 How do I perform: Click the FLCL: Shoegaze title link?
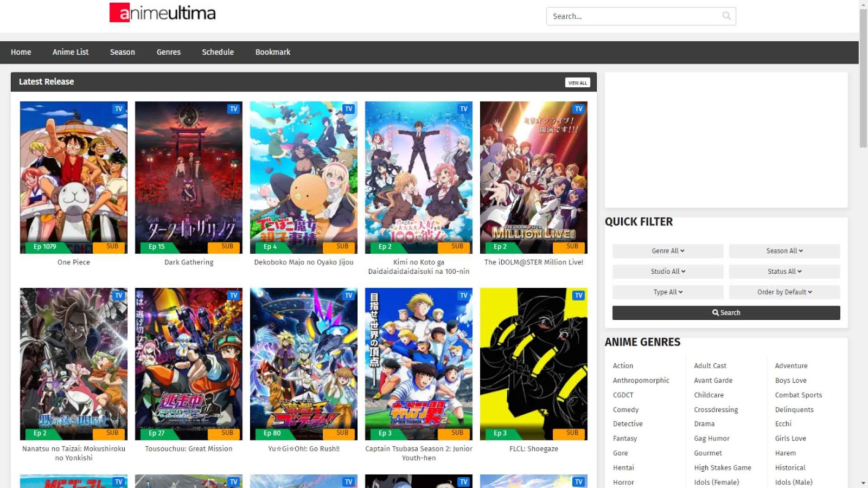534,449
